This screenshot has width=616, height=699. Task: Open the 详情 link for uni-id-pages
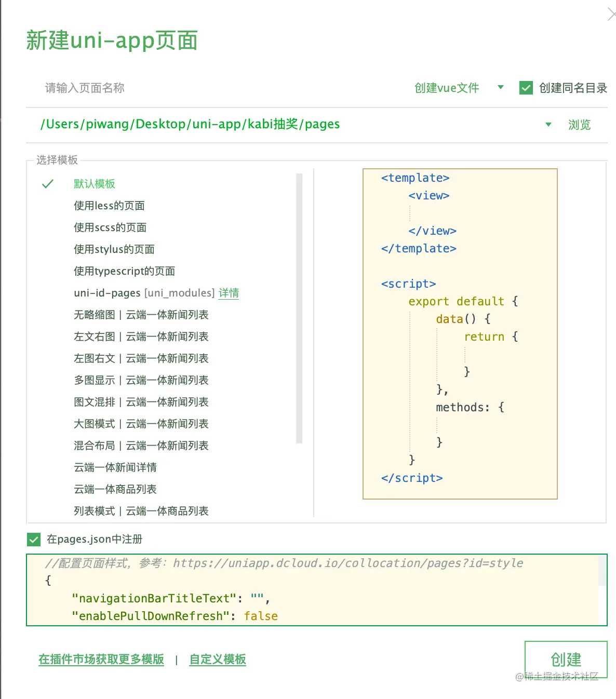[x=229, y=293]
